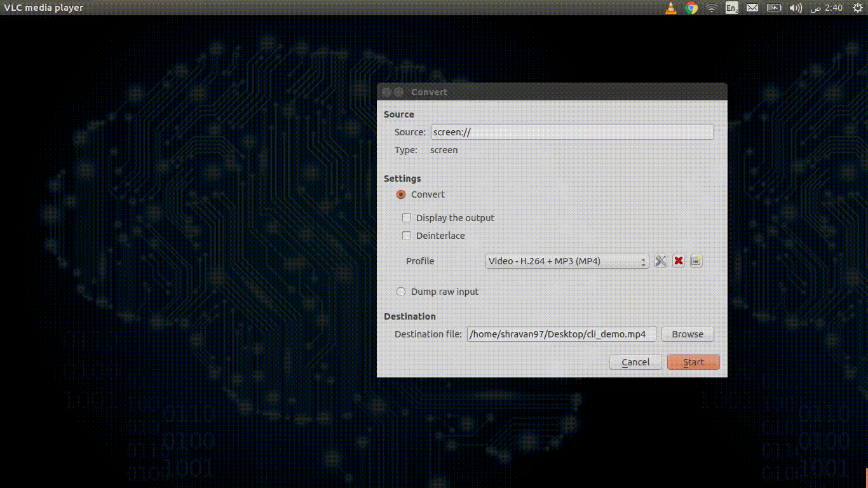Image resolution: width=868 pixels, height=488 pixels.
Task: Click the Cancel button
Action: point(635,362)
